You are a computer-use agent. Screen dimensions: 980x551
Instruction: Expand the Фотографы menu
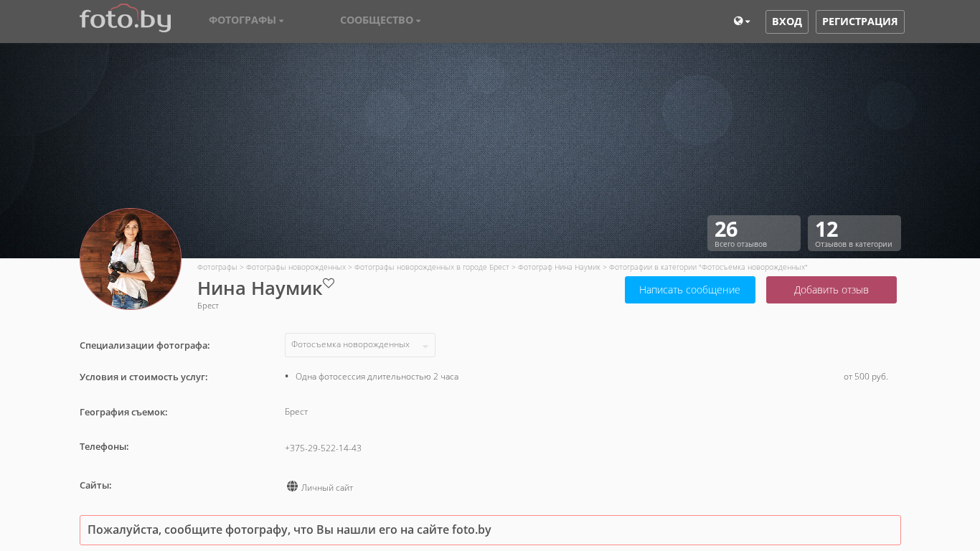point(246,20)
